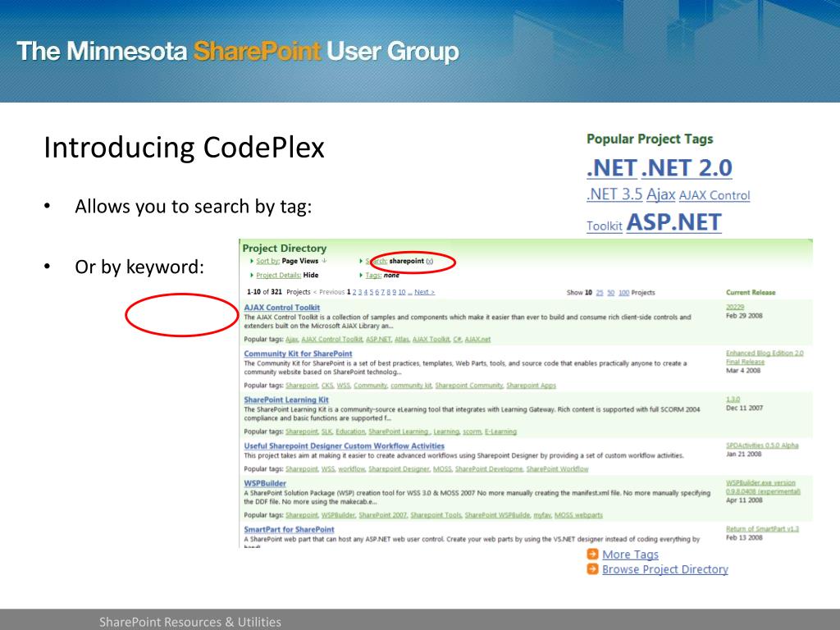Open Useful Sharepoint Designer Custom Workflow Activities project
Viewport: 840px width, 630px height.
(x=344, y=445)
